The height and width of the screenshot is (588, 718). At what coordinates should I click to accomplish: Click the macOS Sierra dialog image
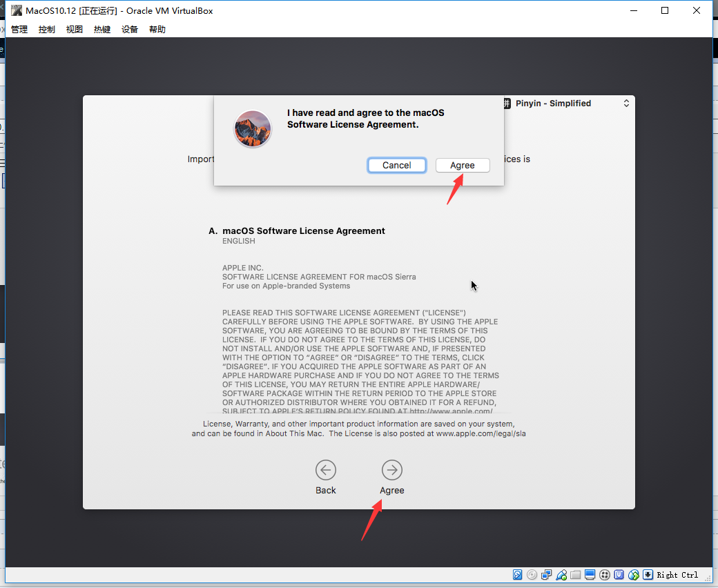coord(253,128)
